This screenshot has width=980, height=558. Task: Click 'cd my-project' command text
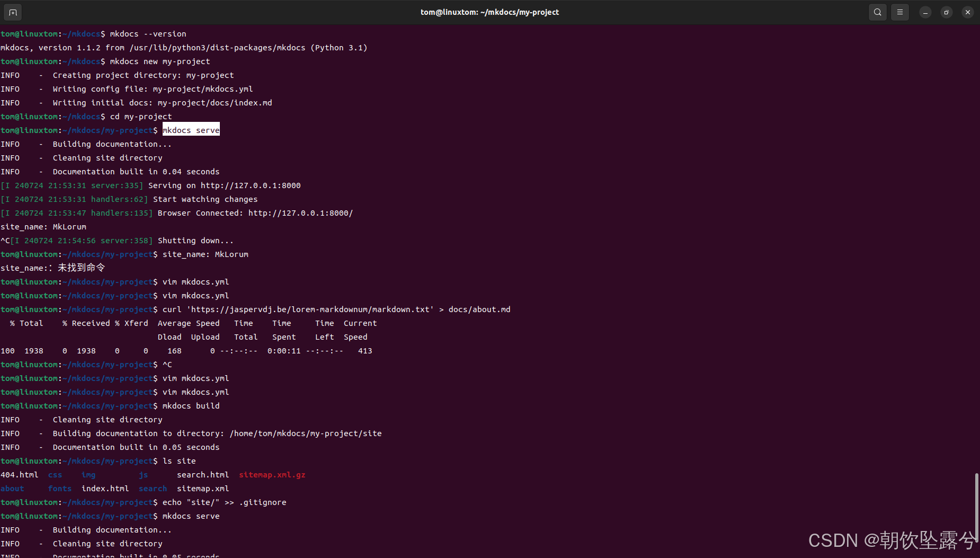point(141,117)
